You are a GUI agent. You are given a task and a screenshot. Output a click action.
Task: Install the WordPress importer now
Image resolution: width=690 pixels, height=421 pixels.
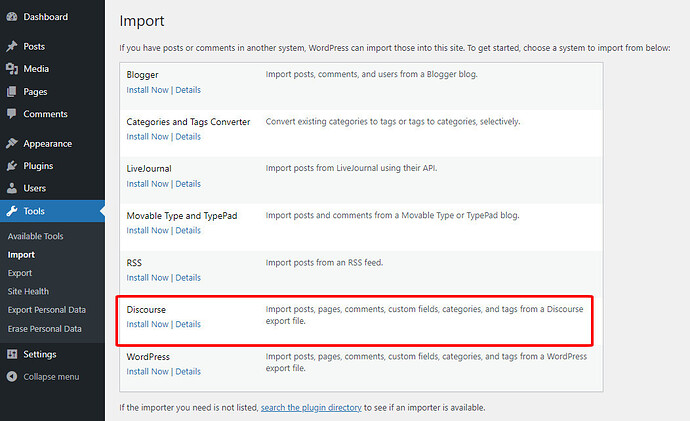(x=147, y=371)
